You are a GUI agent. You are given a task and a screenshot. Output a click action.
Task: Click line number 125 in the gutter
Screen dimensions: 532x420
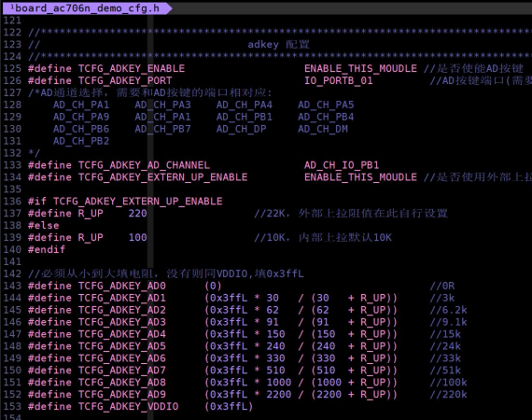click(12, 68)
